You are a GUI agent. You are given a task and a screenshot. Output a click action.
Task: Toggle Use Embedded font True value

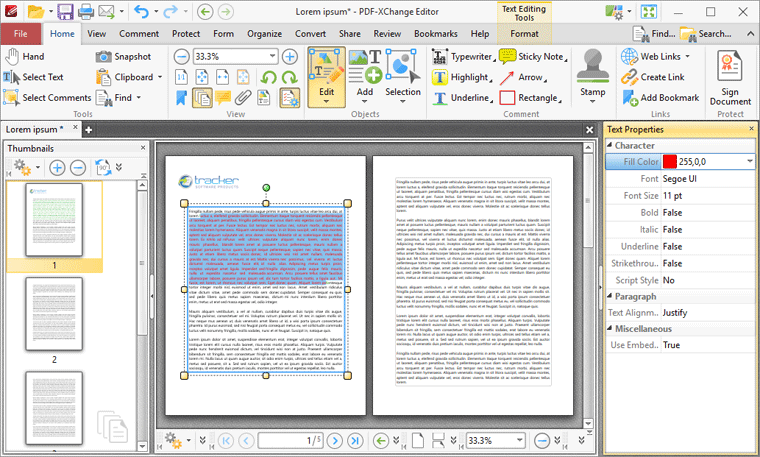tap(708, 345)
